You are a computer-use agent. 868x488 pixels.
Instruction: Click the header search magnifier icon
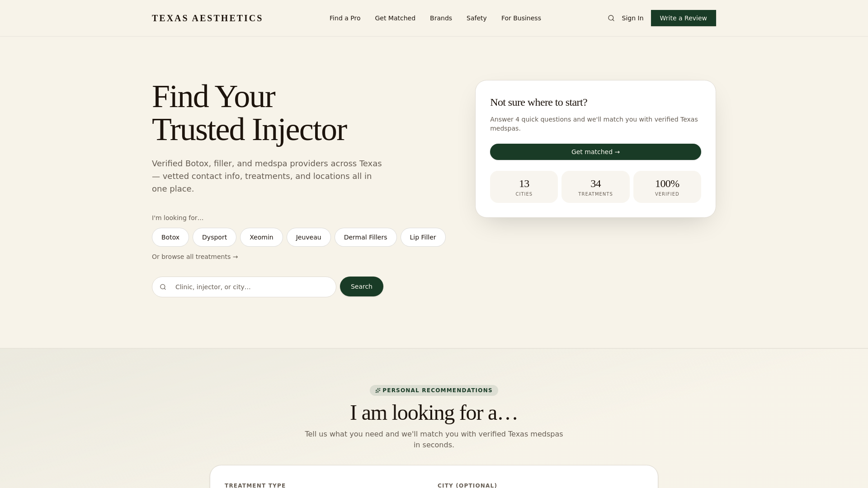pyautogui.click(x=611, y=18)
